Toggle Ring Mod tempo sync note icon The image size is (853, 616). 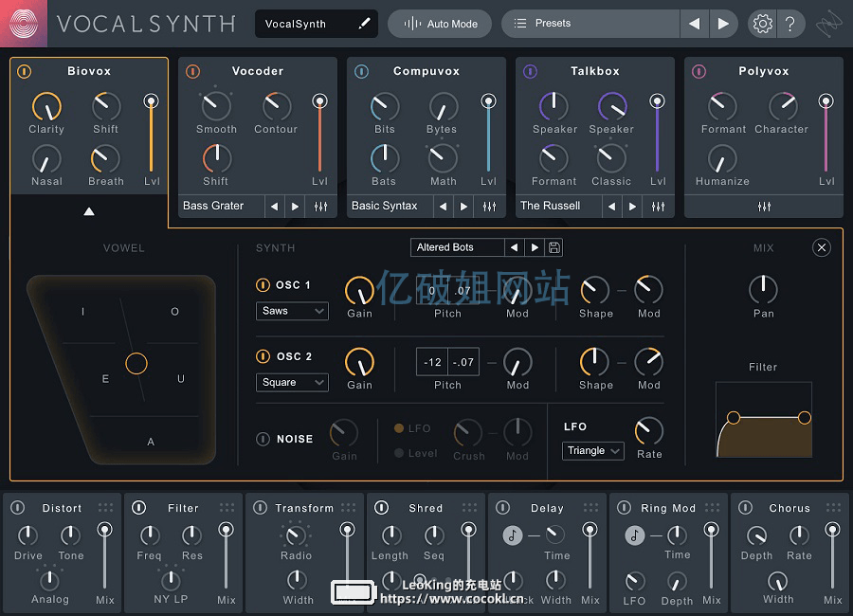tap(634, 535)
